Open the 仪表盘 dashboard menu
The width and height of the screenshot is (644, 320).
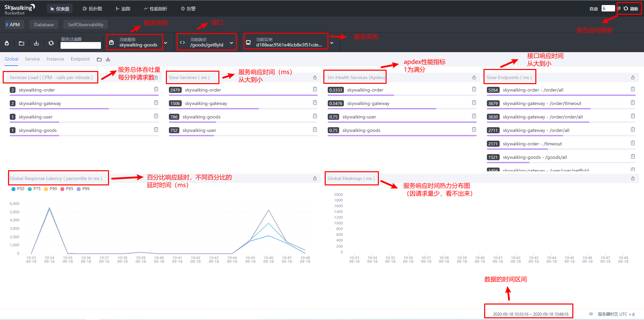pos(60,9)
